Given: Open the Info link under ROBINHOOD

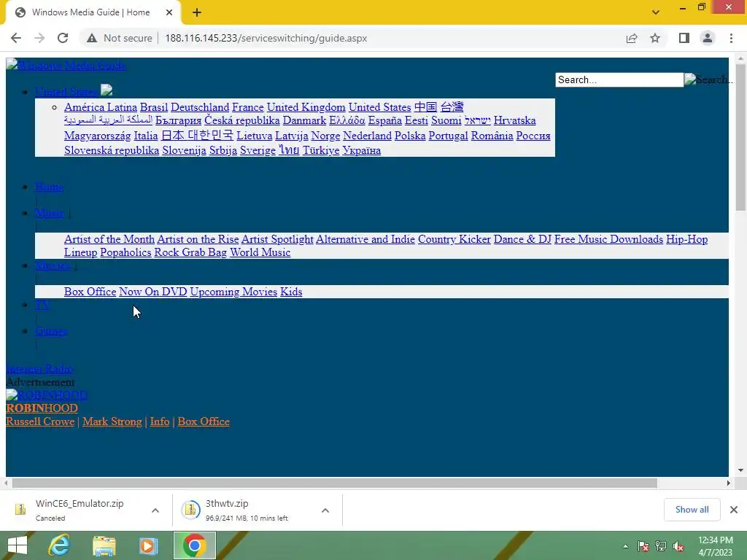Looking at the screenshot, I should 160,421.
